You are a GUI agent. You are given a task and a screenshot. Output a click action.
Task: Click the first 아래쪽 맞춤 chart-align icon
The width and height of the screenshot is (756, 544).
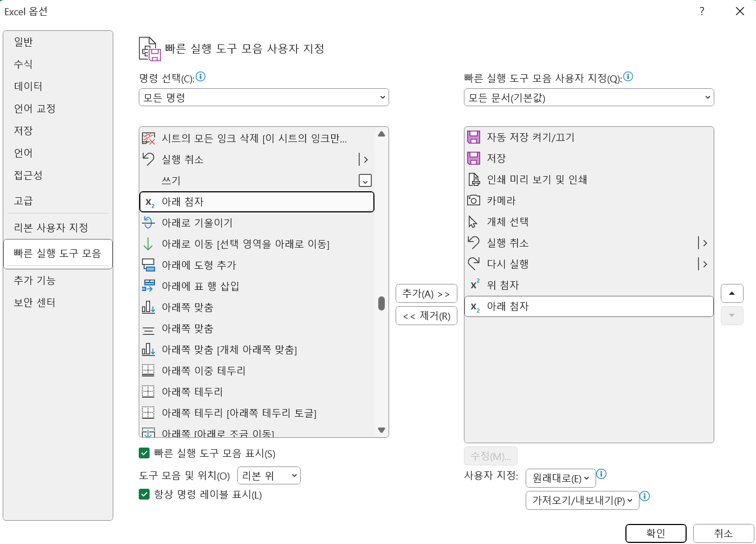tap(148, 307)
